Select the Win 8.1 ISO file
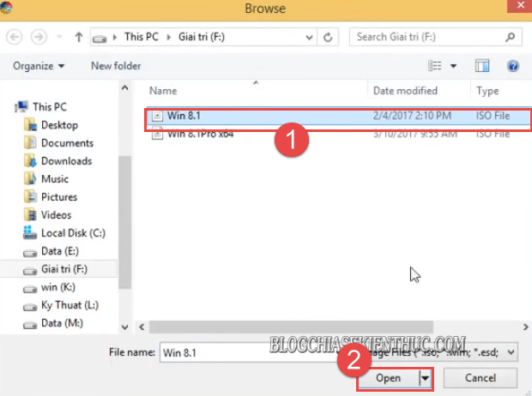The image size is (532, 396). click(337, 116)
